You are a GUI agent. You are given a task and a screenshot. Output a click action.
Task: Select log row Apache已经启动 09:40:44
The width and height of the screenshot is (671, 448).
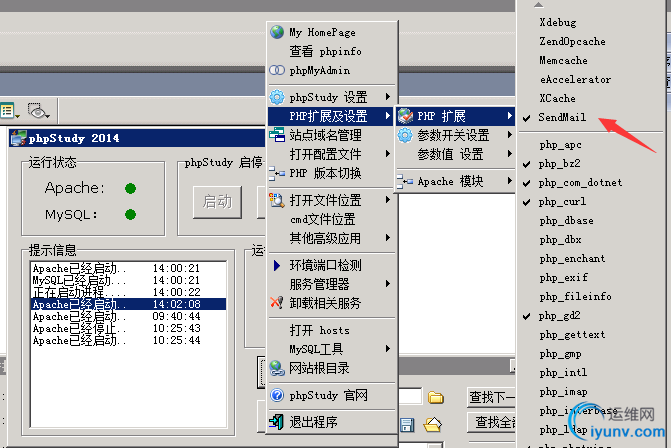(128, 316)
